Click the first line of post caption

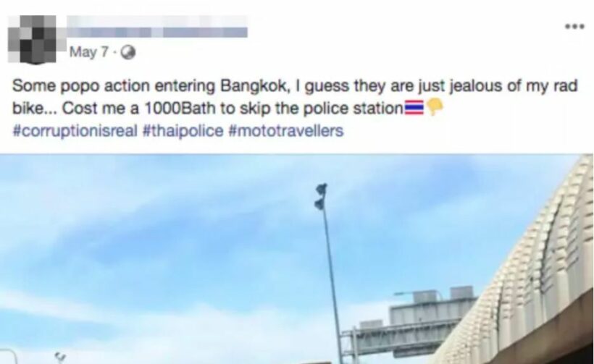pos(295,86)
